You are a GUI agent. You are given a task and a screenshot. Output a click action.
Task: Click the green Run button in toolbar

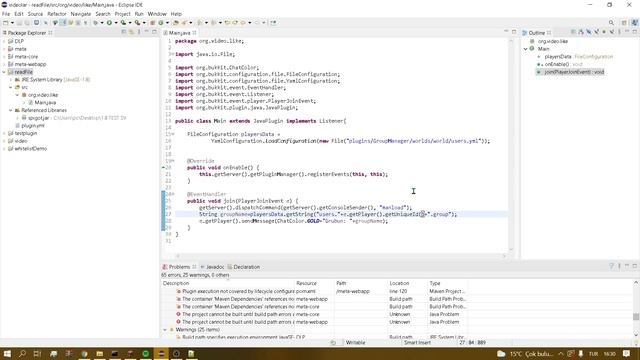(109, 23)
